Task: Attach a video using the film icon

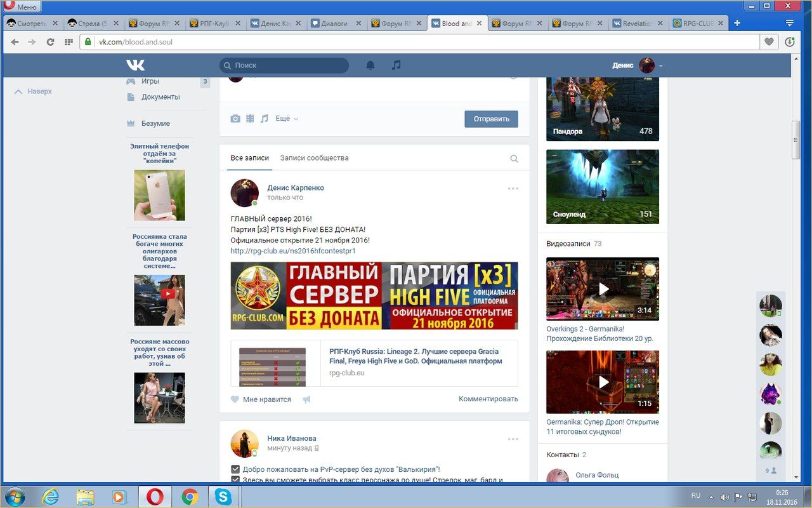Action: (250, 119)
